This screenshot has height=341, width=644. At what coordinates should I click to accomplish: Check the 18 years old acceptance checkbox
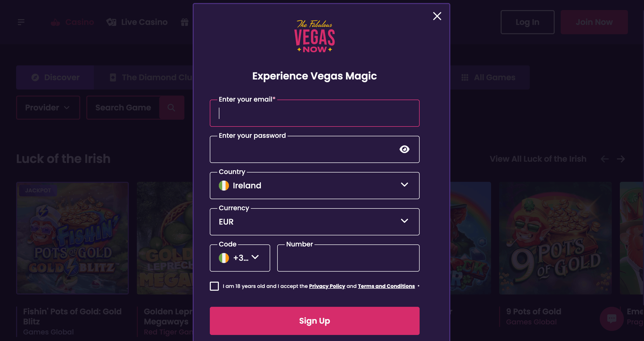(214, 286)
